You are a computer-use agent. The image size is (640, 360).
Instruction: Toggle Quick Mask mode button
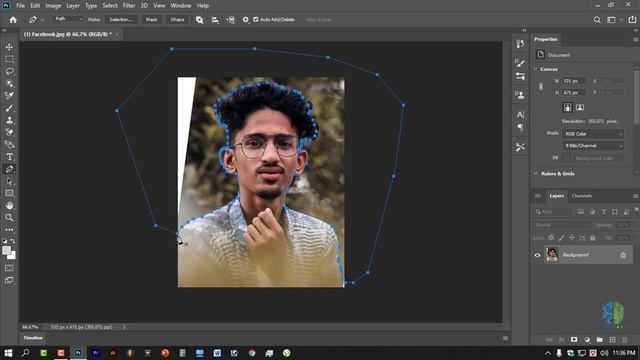pos(9,268)
